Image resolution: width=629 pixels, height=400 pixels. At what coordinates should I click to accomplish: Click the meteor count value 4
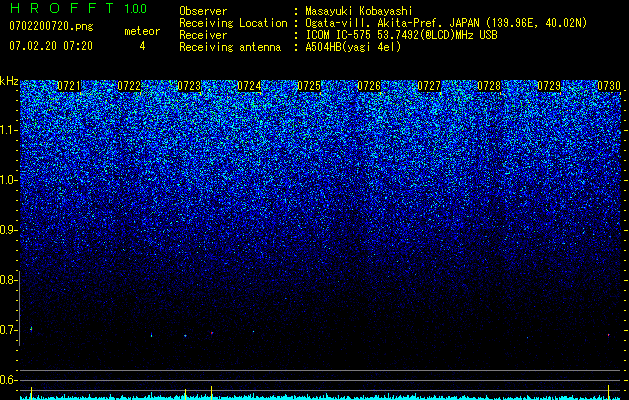pos(142,46)
